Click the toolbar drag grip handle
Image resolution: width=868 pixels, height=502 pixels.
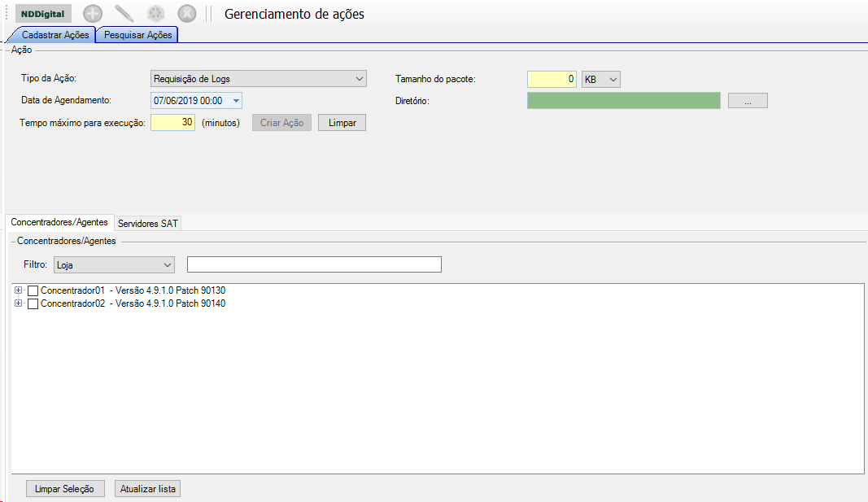[7, 14]
